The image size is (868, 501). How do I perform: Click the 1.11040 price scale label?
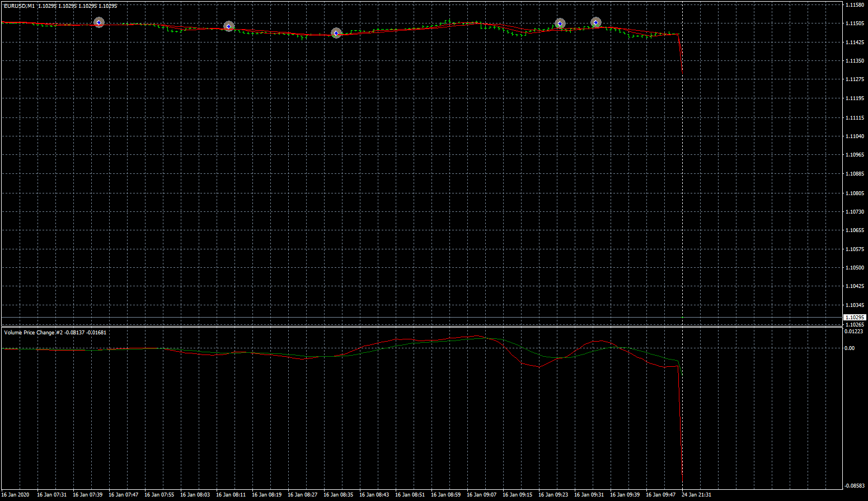coord(855,136)
